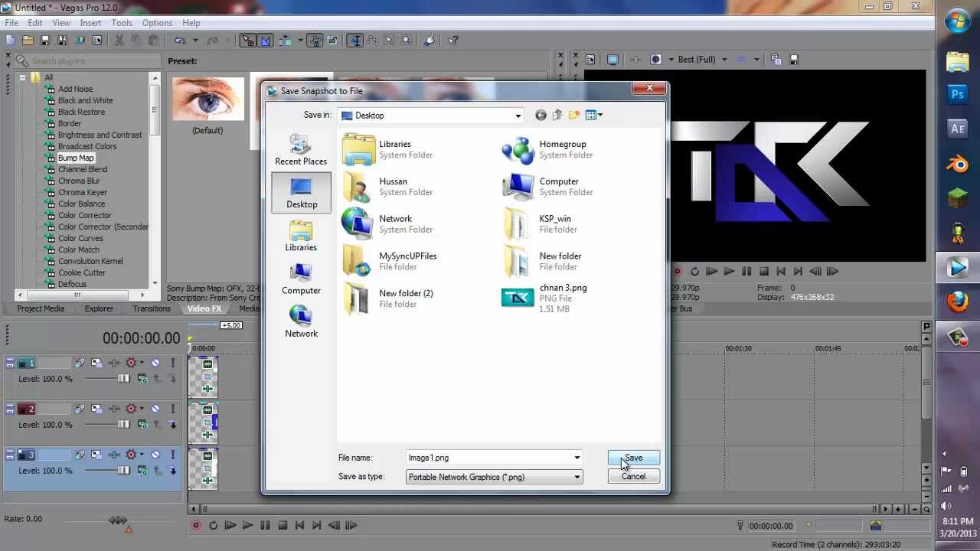
Task: Mute track 1 with the mute toggle
Action: (155, 363)
